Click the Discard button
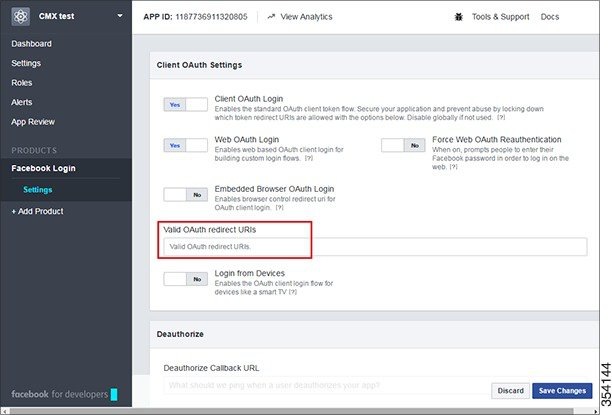Viewport: 612px width, 415px height. 511,391
